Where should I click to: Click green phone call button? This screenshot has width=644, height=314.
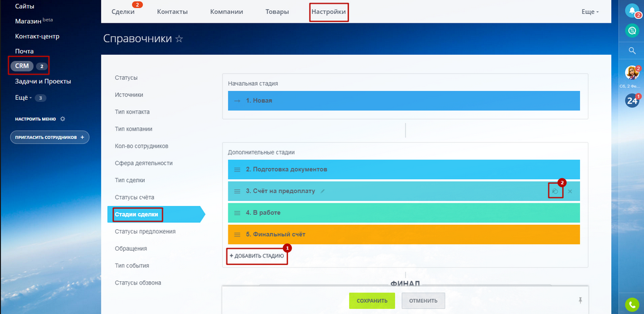coord(631,304)
